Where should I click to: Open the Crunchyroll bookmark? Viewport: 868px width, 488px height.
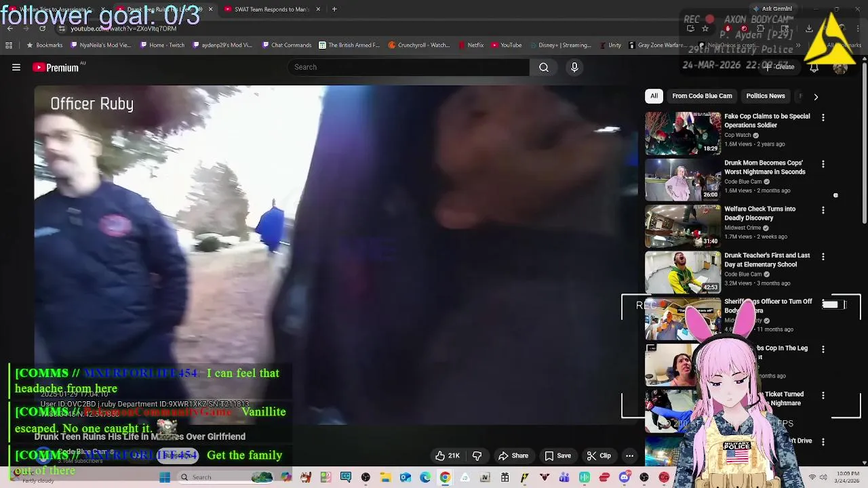point(419,45)
